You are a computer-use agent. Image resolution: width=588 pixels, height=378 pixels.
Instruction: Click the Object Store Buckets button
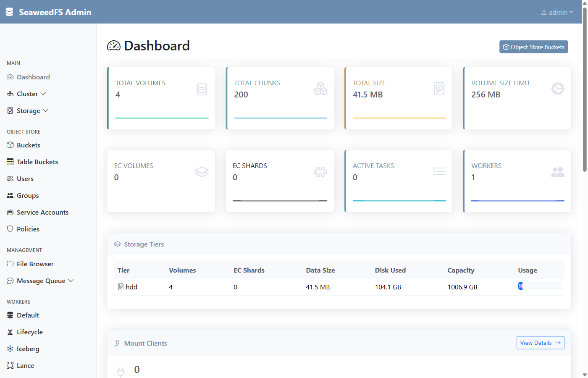534,47
